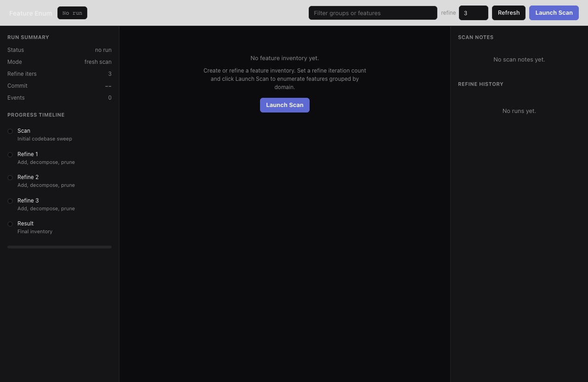588x382 pixels.
Task: Click the Status row value 'no run'
Action: 103,50
